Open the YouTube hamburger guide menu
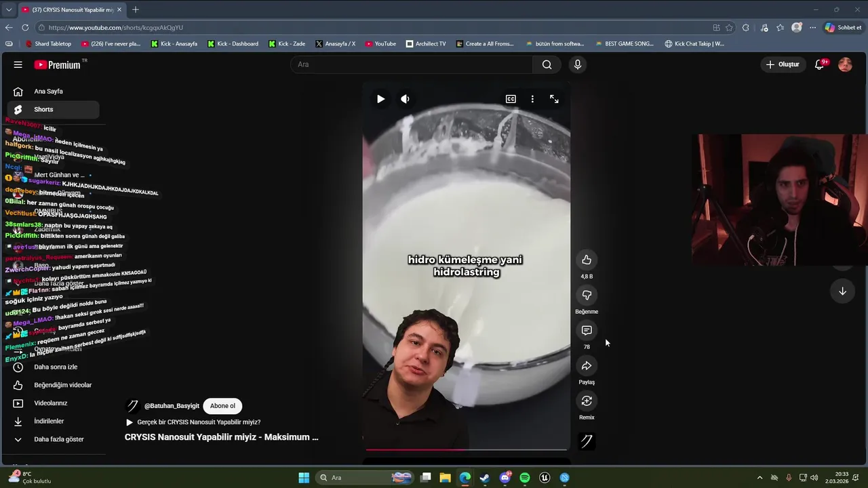 pyautogui.click(x=18, y=64)
